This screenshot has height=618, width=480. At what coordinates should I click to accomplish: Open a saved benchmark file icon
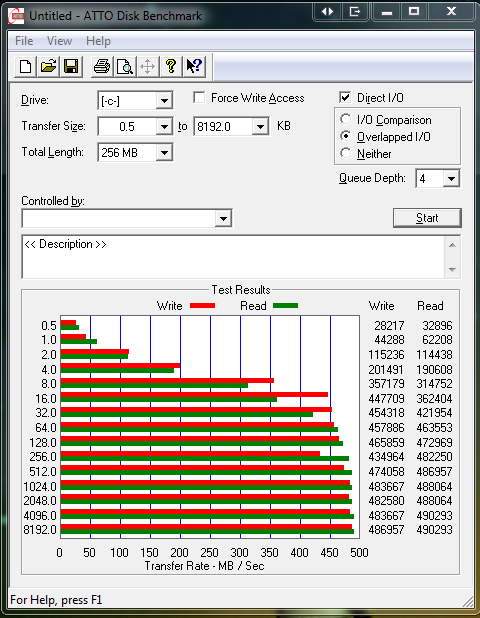click(48, 66)
